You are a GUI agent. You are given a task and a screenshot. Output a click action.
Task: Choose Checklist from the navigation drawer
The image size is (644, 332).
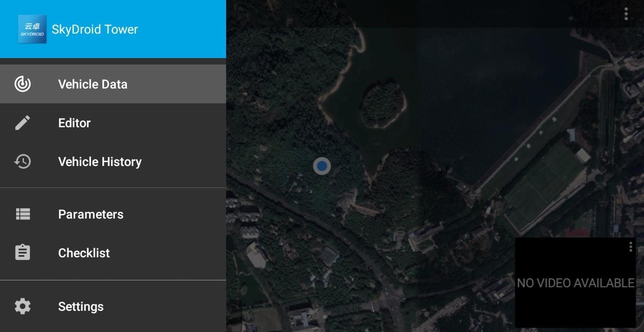[113, 253]
